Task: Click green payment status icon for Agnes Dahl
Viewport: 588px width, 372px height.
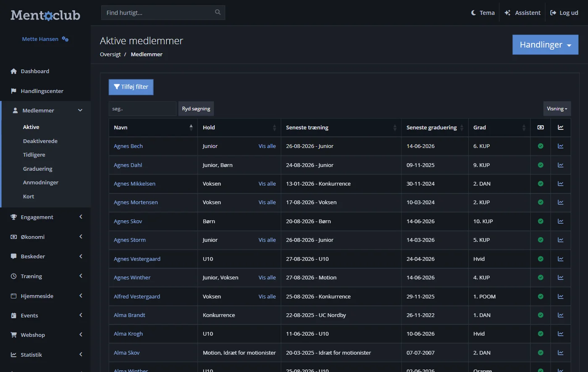Action: pyautogui.click(x=541, y=165)
